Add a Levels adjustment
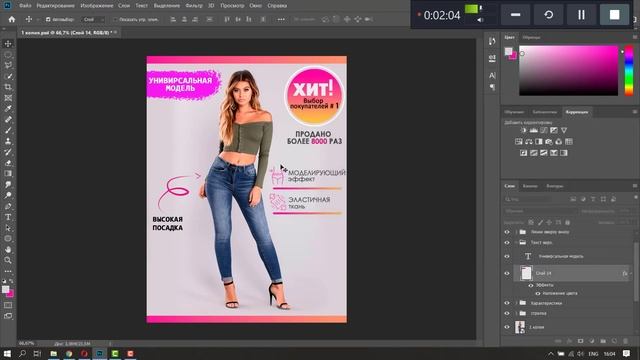 533,130
